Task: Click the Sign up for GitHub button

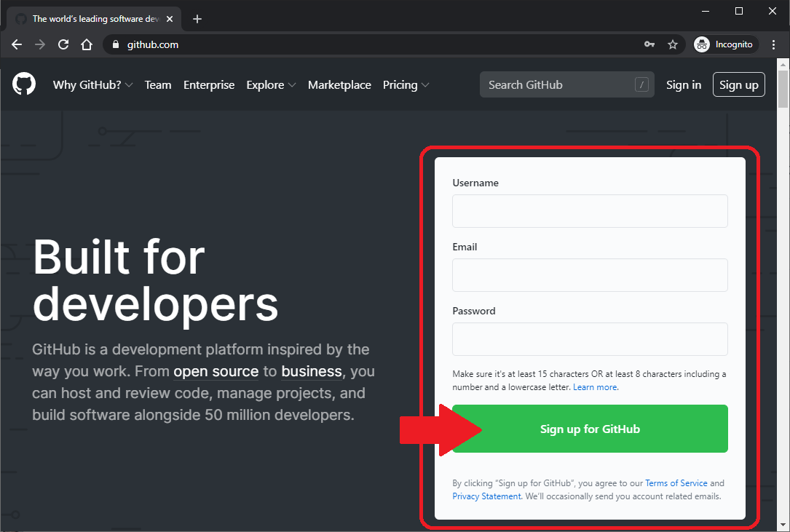Action: tap(590, 429)
